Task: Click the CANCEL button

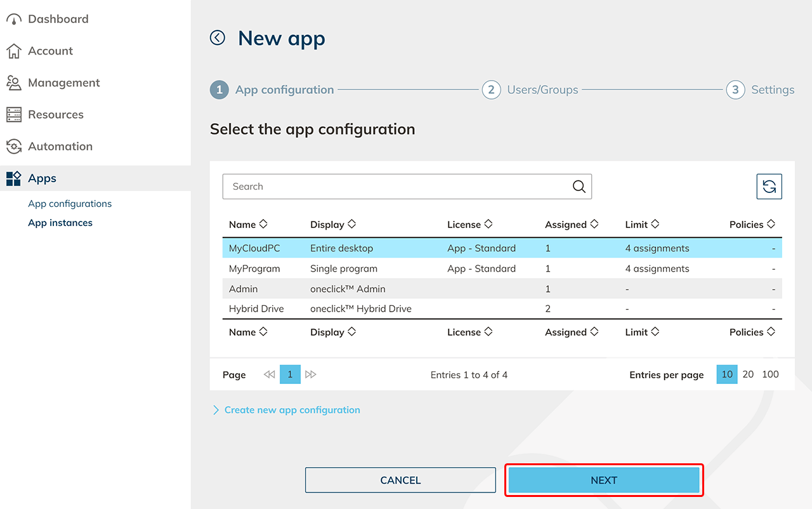Action: pos(400,480)
